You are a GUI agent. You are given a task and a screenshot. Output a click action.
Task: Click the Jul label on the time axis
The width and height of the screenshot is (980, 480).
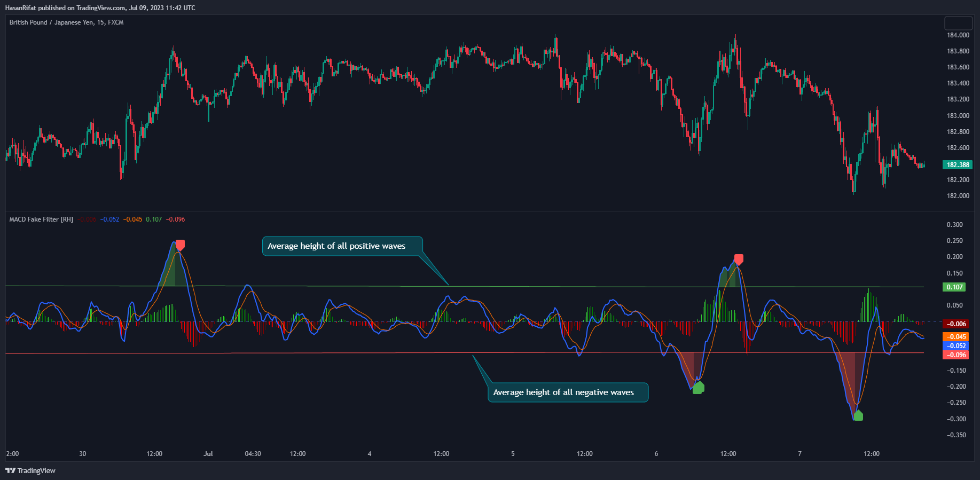click(208, 454)
